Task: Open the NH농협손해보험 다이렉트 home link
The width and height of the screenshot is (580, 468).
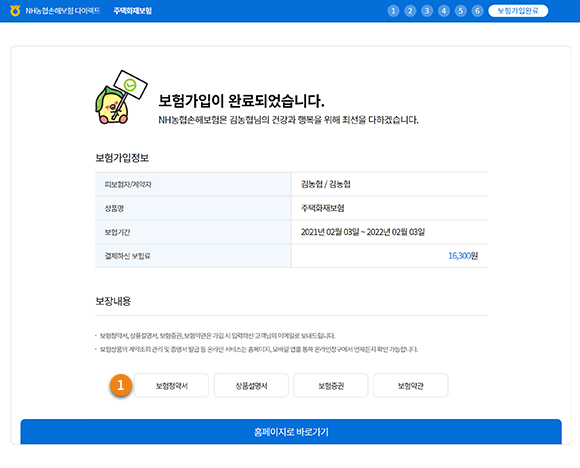Action: (63, 11)
